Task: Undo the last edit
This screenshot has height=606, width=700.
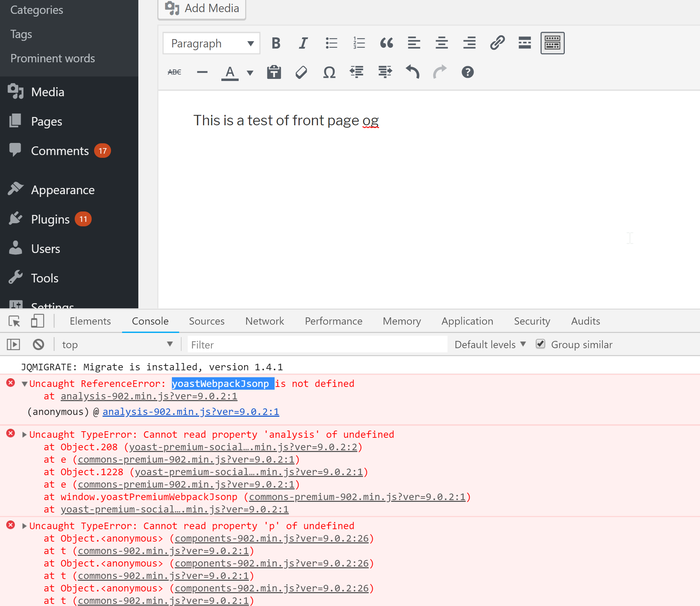Action: pos(412,72)
